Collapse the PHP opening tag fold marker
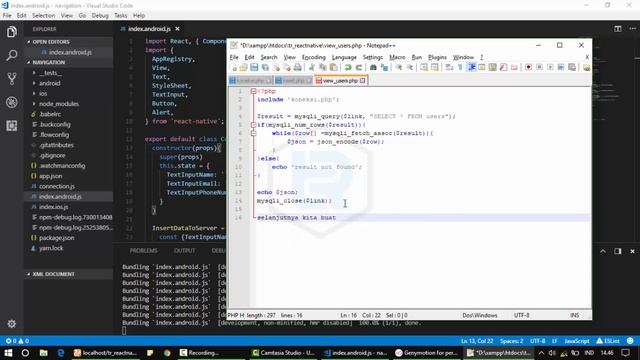 click(x=253, y=91)
